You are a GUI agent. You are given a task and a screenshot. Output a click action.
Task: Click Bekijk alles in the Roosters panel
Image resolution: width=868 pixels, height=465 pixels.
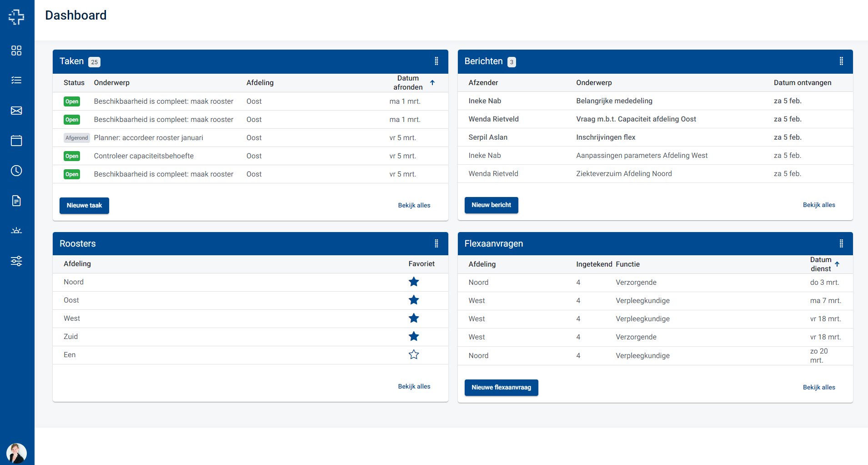pyautogui.click(x=414, y=387)
